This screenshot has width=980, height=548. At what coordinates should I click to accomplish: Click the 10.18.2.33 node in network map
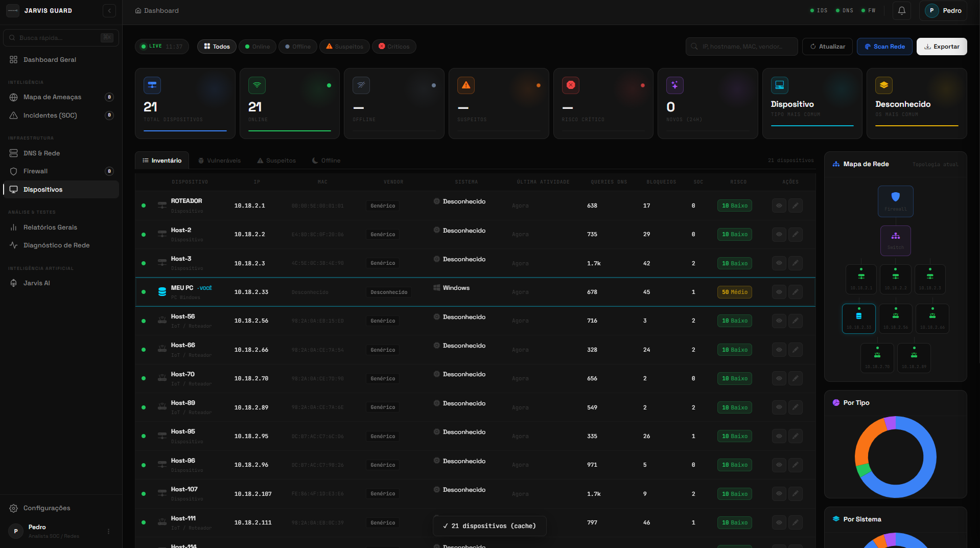point(858,318)
